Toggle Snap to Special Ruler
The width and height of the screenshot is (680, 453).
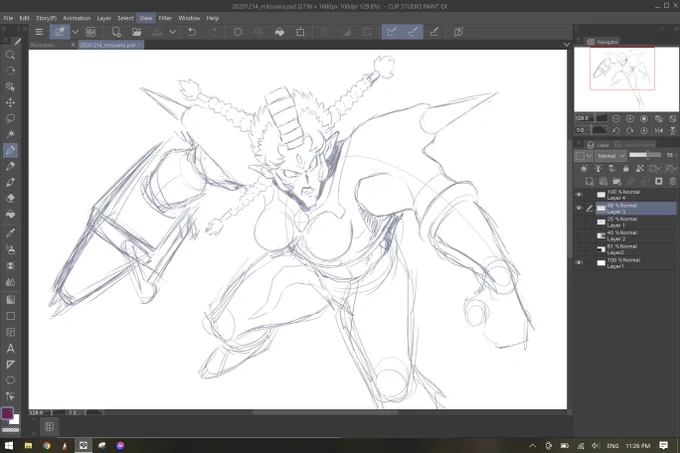[x=413, y=32]
